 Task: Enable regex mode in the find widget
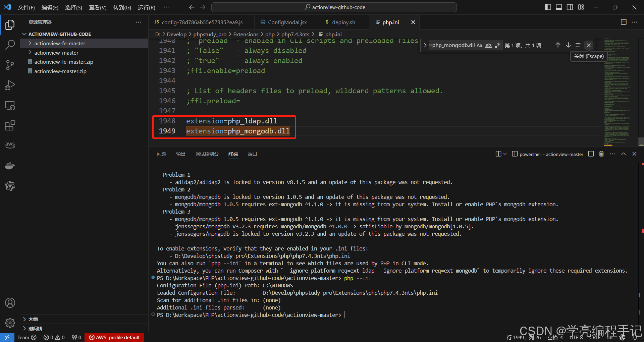[x=498, y=45]
